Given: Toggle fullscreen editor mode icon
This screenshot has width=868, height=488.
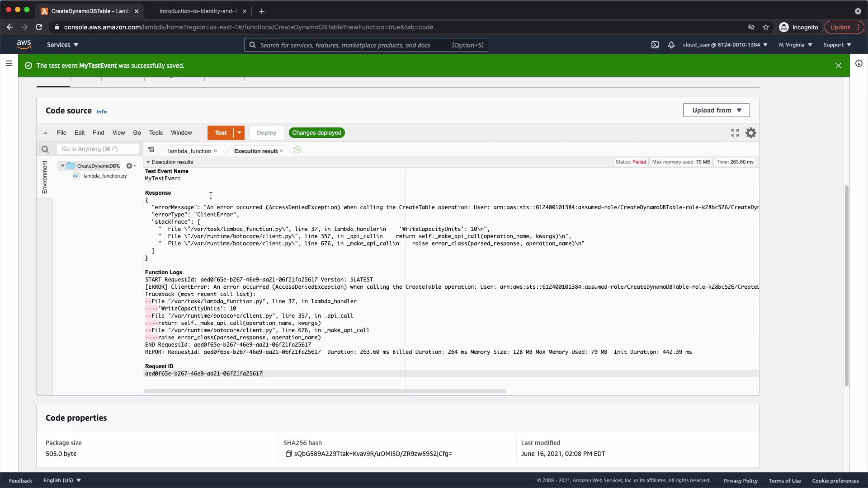Looking at the screenshot, I should point(735,133).
